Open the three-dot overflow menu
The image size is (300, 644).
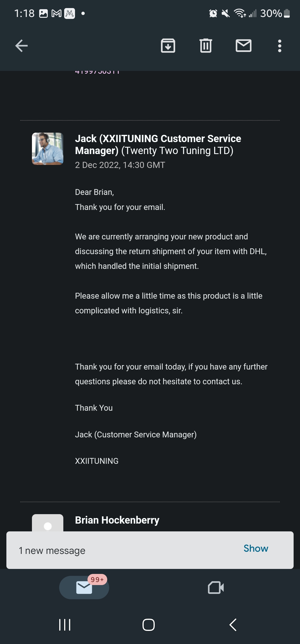click(280, 46)
